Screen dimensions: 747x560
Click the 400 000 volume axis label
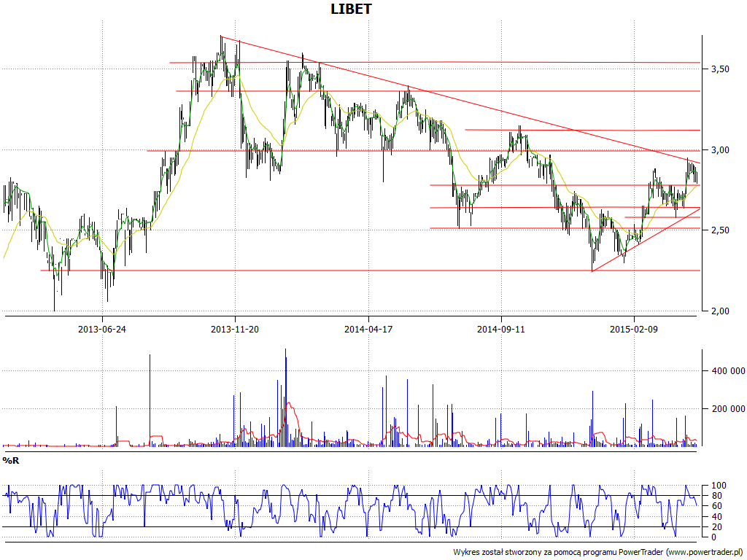[x=728, y=371]
